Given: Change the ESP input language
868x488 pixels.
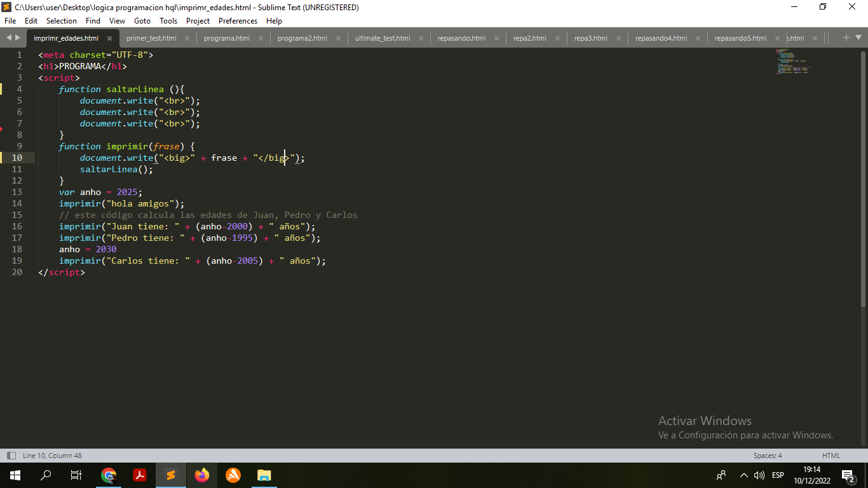Looking at the screenshot, I should tap(778, 475).
